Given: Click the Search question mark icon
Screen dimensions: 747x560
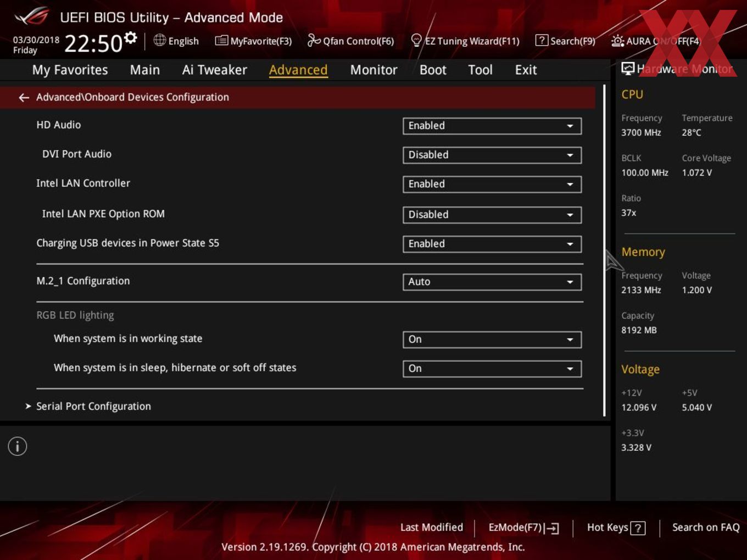Looking at the screenshot, I should (542, 40).
